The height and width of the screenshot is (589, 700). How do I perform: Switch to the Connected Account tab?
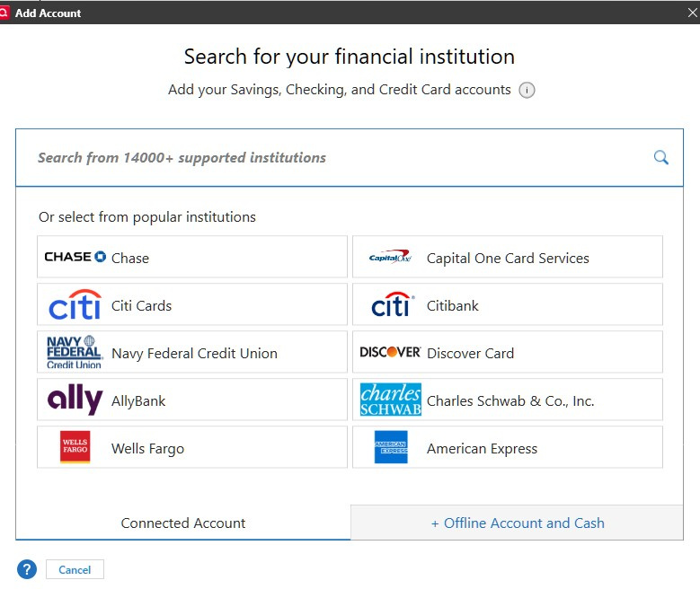pyautogui.click(x=183, y=523)
